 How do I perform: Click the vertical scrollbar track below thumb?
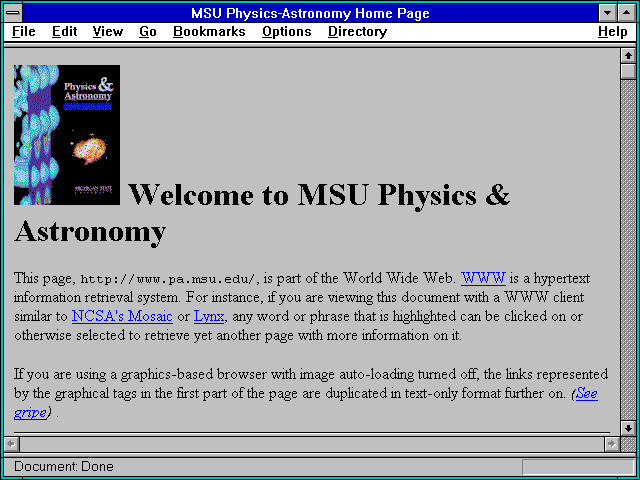[x=628, y=250]
